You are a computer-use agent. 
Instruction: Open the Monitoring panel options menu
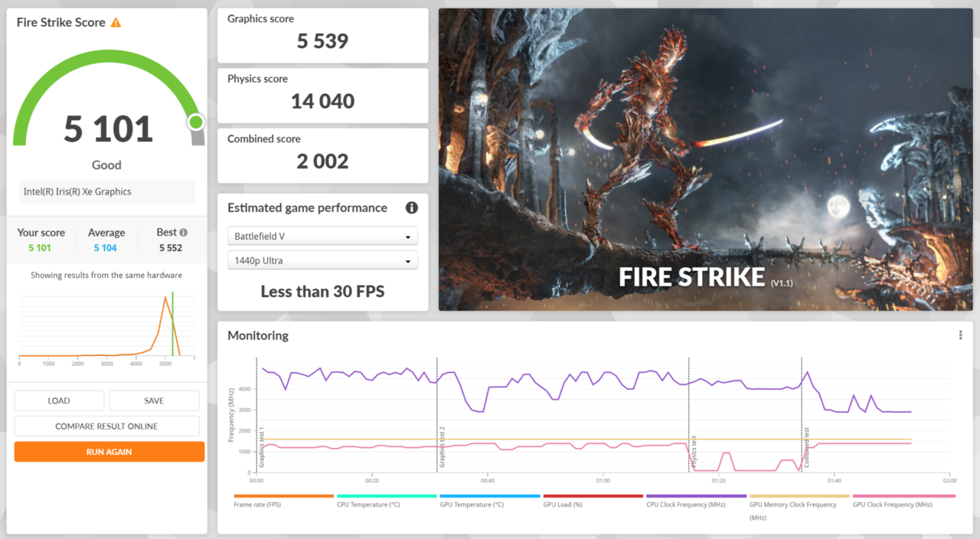[x=960, y=335]
